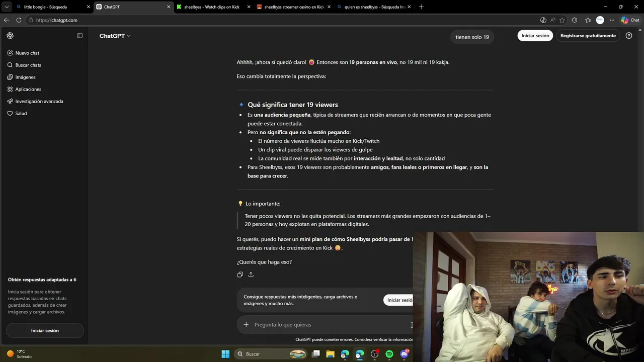Open the weather widget showing 10°C Soleado
This screenshot has width=644, height=362.
click(19, 354)
